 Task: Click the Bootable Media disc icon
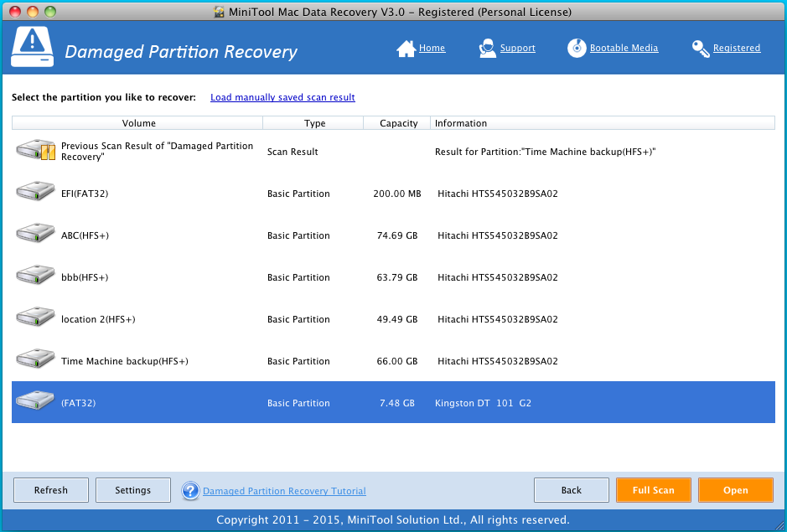point(577,49)
